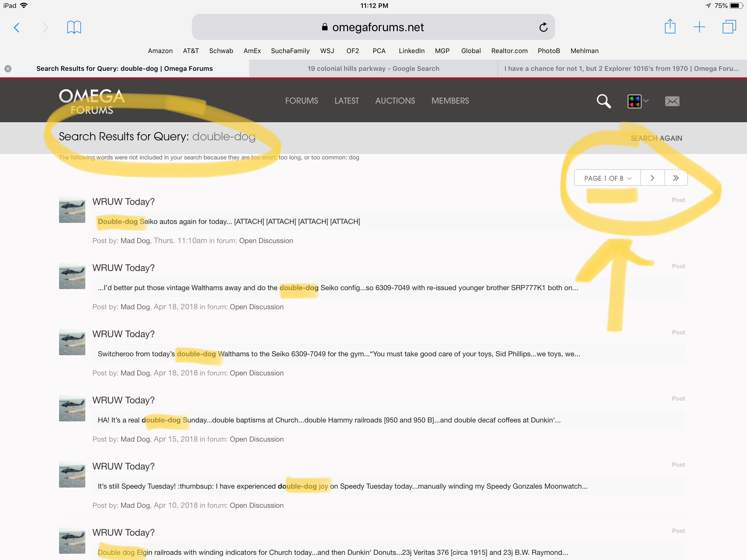Click the forum search magnifier icon
Screen dimensions: 747x560
(603, 101)
